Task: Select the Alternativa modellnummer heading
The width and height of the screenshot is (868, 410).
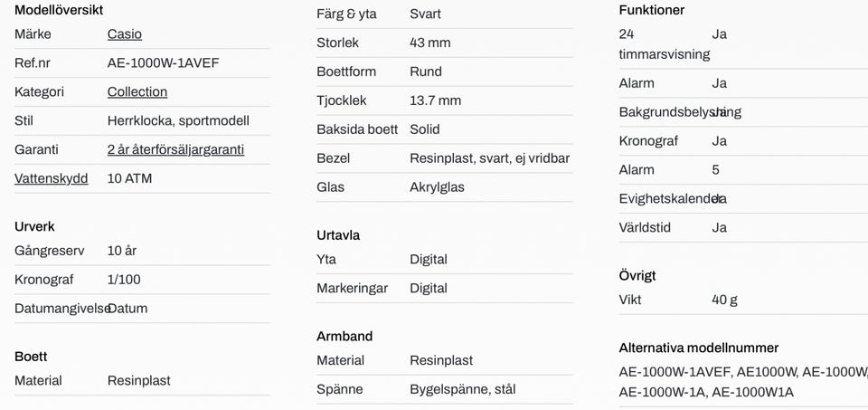Action: [x=699, y=348]
